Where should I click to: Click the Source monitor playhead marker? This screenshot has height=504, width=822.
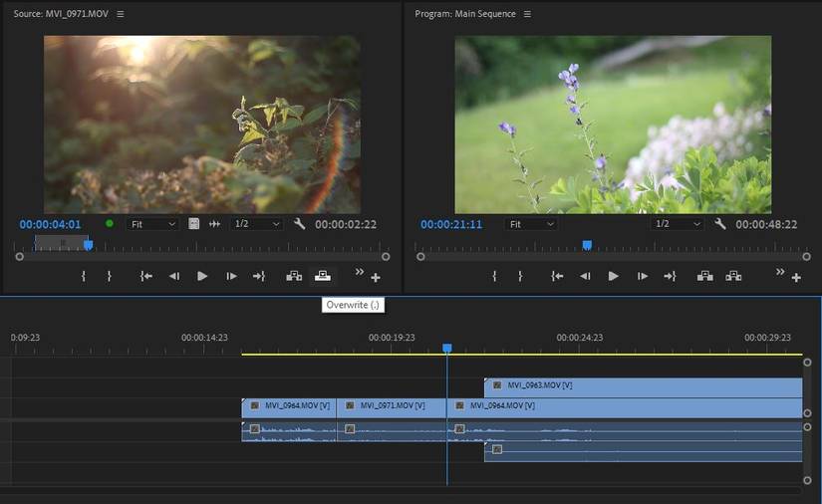pyautogui.click(x=89, y=245)
